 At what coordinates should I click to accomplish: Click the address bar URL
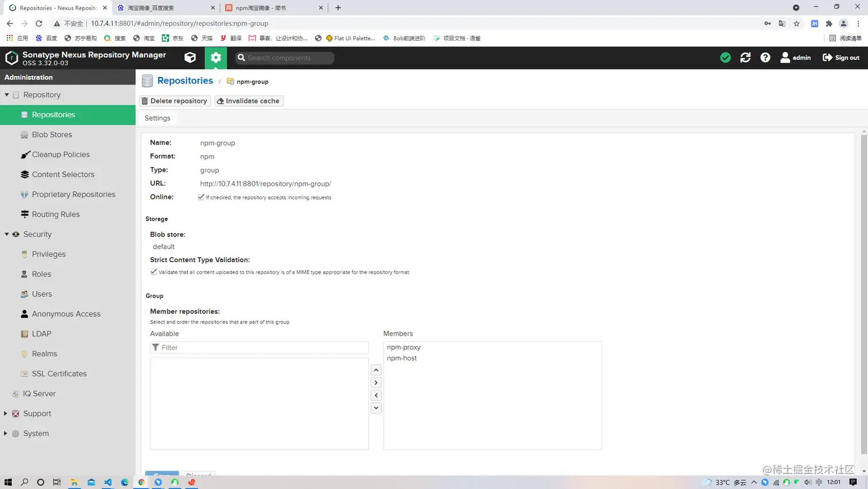[180, 24]
